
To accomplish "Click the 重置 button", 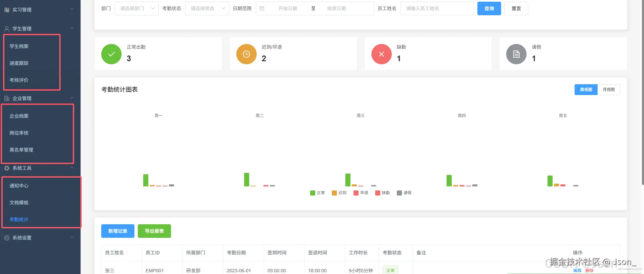I will (x=516, y=8).
